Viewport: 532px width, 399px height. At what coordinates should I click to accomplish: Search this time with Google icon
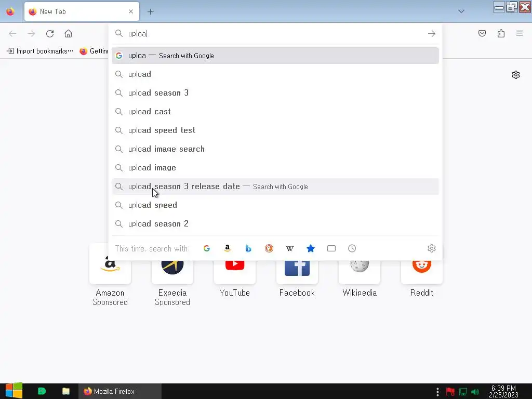[x=207, y=248]
